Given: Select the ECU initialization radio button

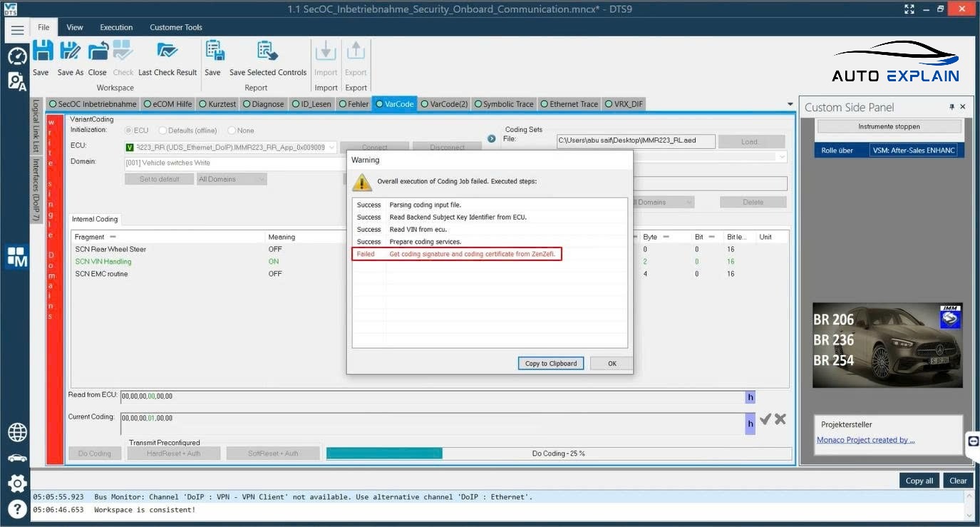Looking at the screenshot, I should (128, 131).
